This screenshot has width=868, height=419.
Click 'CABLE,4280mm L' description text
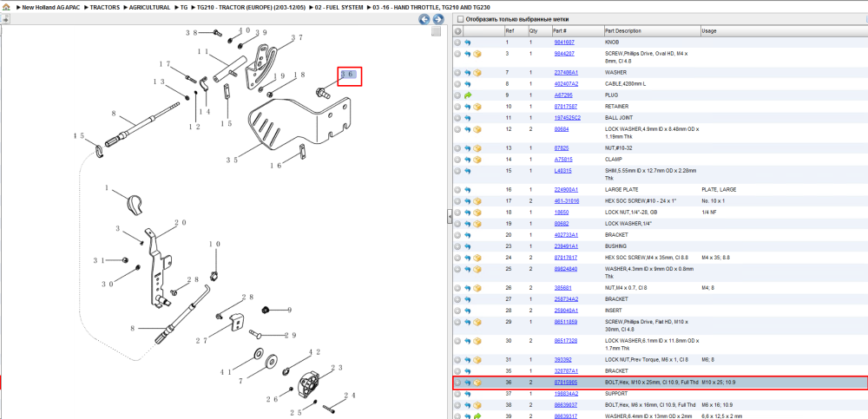626,84
